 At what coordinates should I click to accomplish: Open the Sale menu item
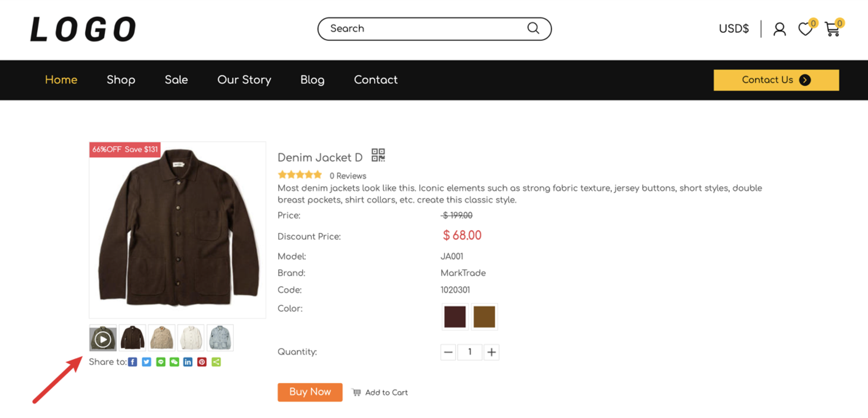pos(176,80)
